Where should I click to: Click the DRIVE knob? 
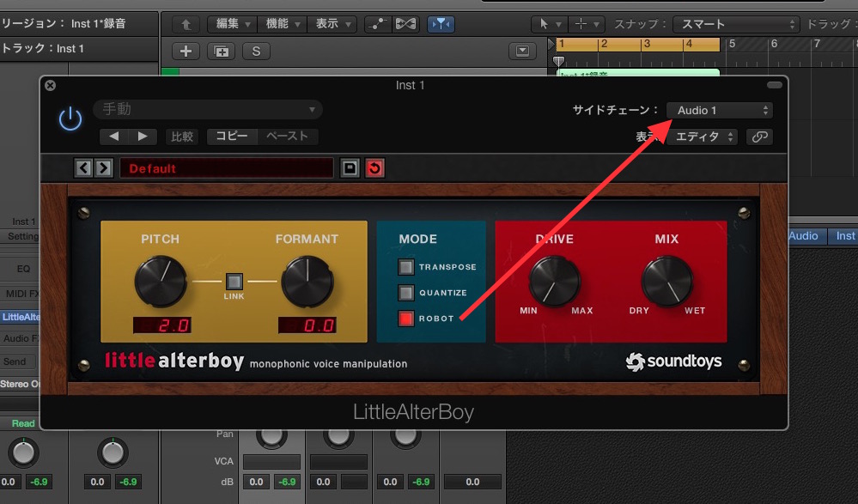pos(554,282)
